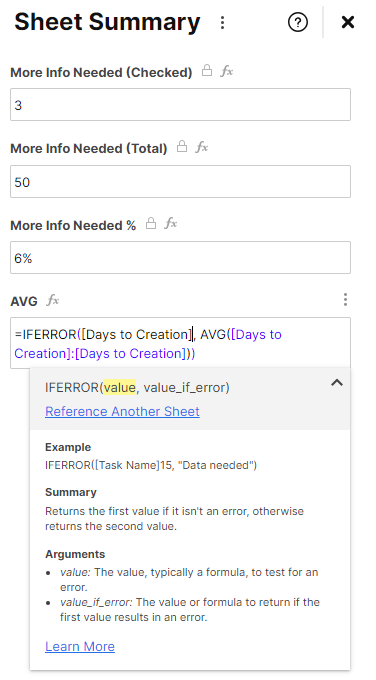Click formula icon beside More Info Needed %
The width and height of the screenshot is (376, 680).
point(170,223)
